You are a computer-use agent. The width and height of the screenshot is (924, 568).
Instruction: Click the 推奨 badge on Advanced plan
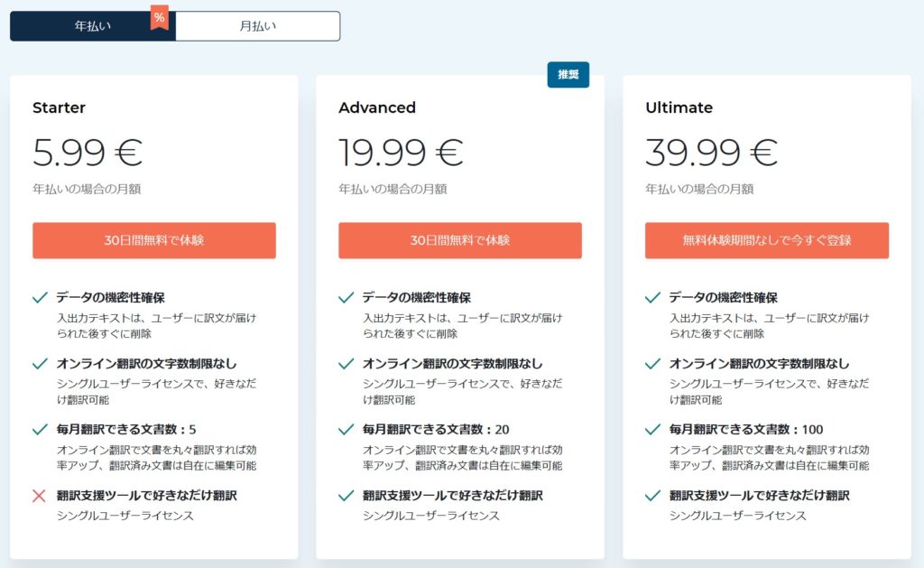pyautogui.click(x=568, y=74)
